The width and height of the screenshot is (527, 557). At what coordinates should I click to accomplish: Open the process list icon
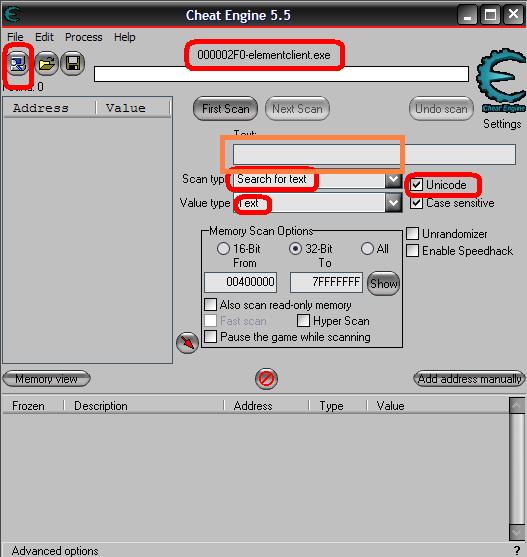[x=18, y=64]
